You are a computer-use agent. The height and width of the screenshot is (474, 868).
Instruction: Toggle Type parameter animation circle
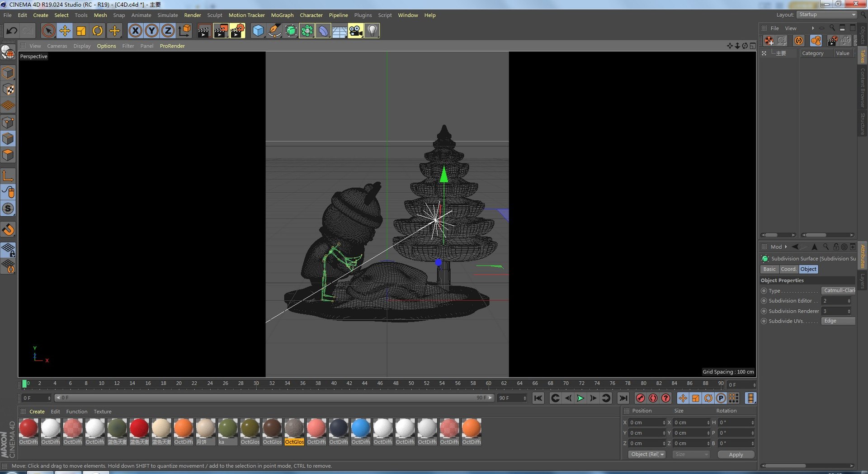(764, 291)
